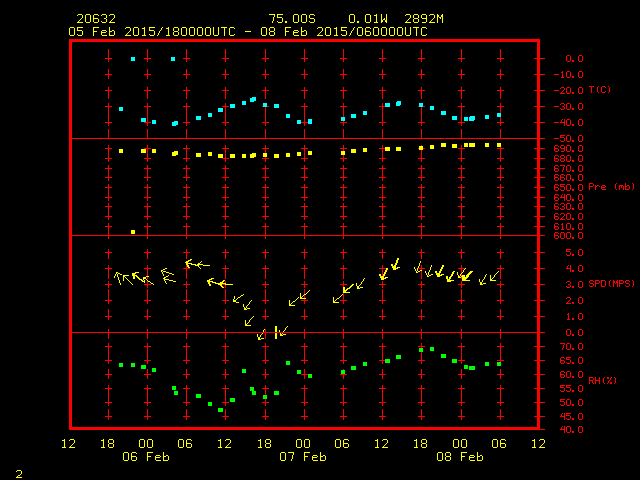Click the leftmost yellow wind arrow

click(121, 278)
